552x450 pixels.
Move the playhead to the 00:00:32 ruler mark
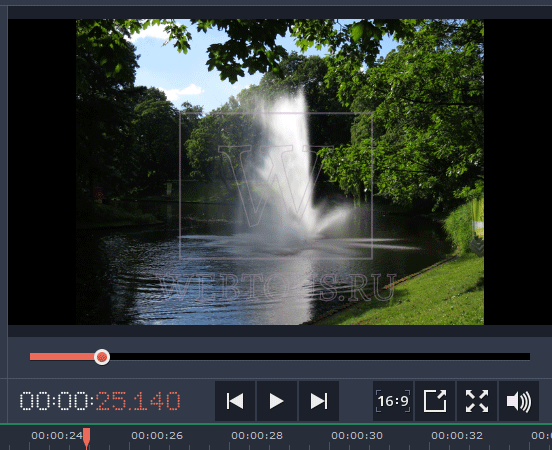click(x=457, y=436)
